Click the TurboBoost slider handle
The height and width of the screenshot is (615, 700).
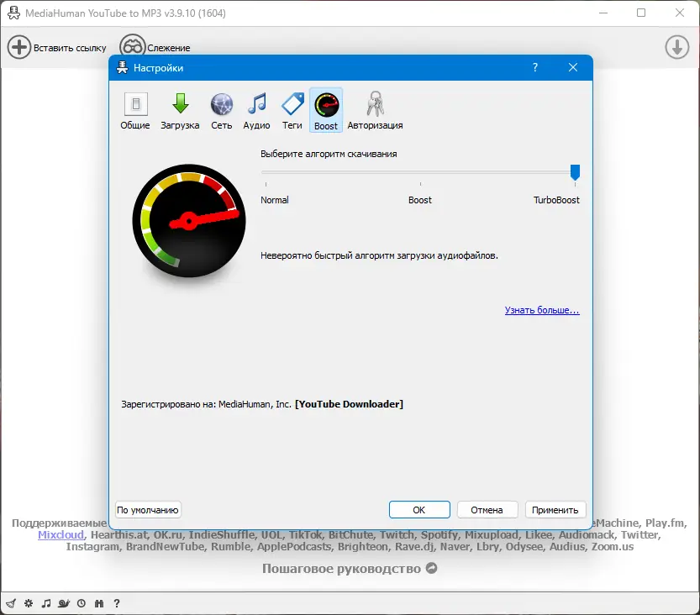coord(575,172)
